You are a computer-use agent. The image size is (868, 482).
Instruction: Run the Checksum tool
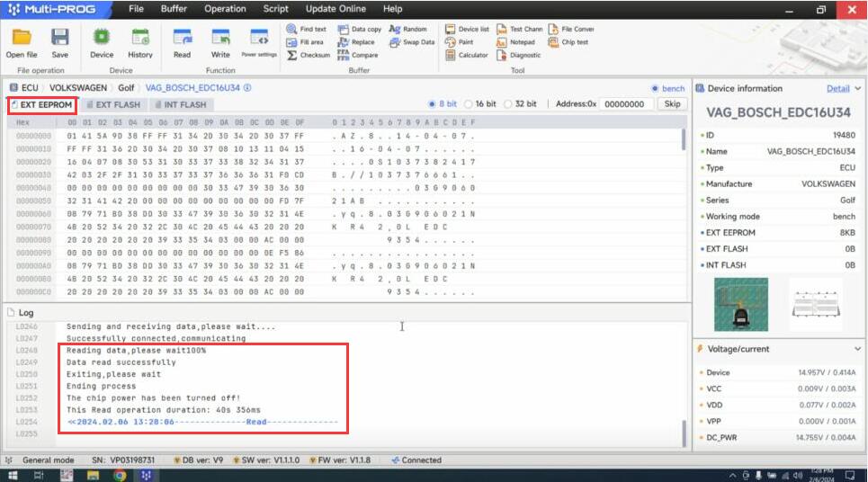[309, 56]
